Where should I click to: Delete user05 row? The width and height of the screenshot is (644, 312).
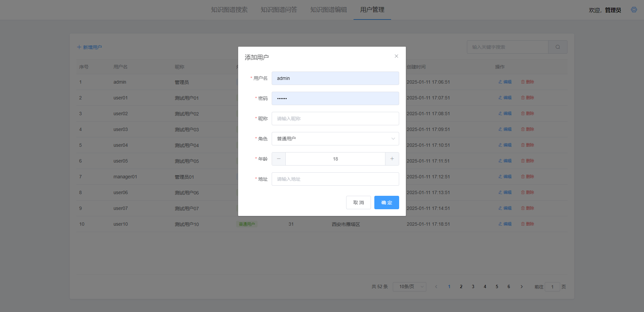tap(528, 161)
